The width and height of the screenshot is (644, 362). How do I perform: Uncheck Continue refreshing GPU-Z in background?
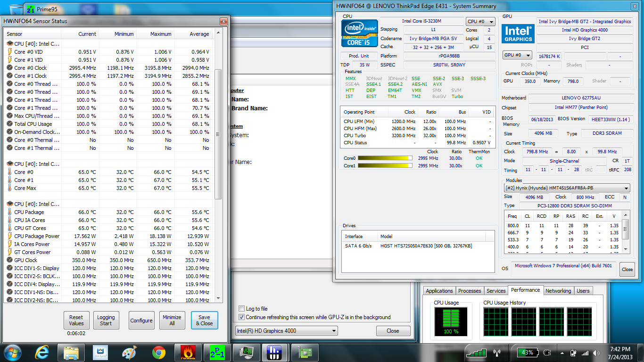click(x=242, y=317)
